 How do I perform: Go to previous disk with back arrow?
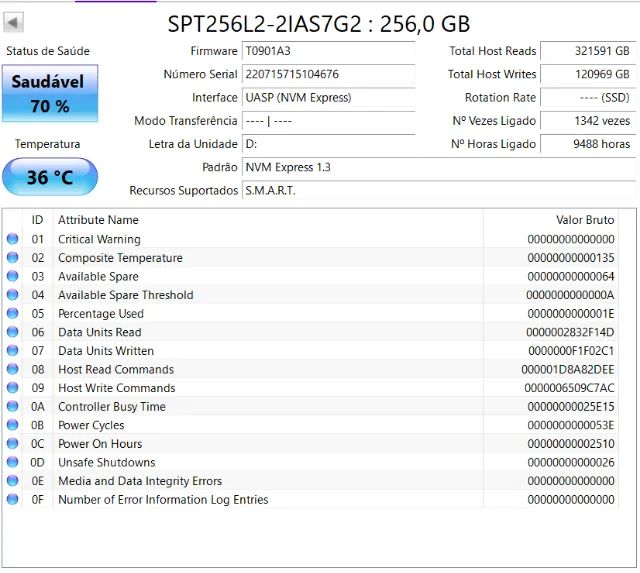click(x=13, y=22)
